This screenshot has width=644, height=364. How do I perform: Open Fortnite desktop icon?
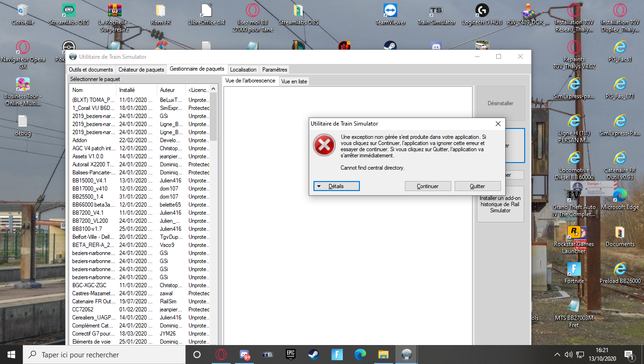point(574,273)
